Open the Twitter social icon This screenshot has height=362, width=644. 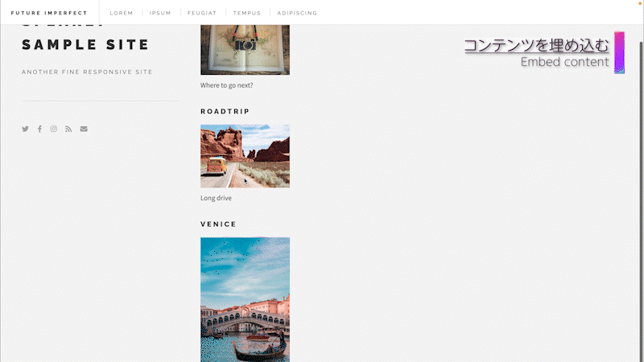(25, 129)
